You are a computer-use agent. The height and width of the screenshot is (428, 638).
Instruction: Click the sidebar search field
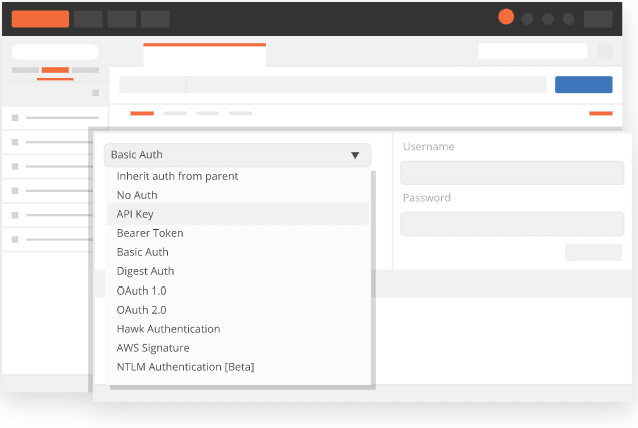coord(55,52)
